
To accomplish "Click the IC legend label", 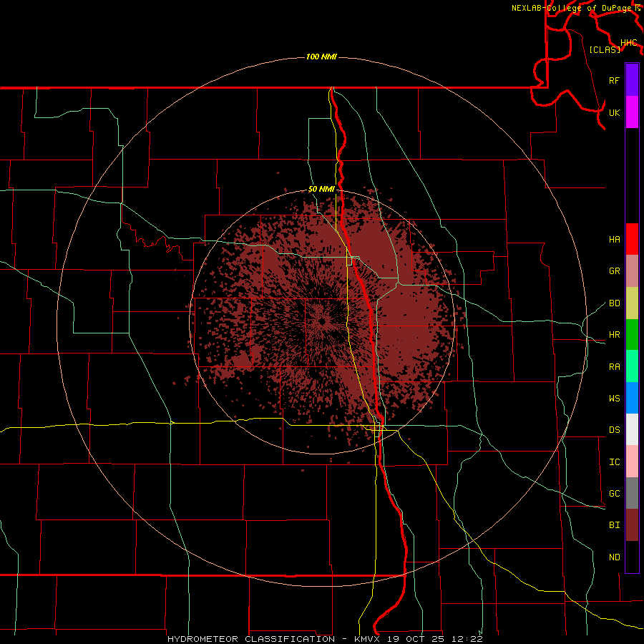I will 614,462.
